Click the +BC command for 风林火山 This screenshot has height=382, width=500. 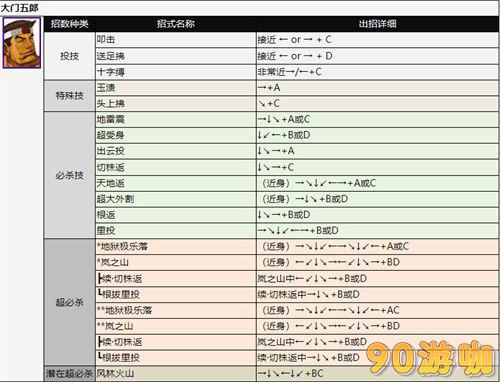pyautogui.click(x=290, y=373)
